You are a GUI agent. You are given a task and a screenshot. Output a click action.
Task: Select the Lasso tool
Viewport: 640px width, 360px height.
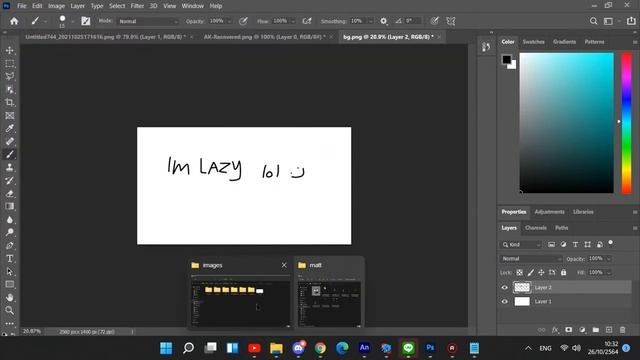click(x=10, y=76)
